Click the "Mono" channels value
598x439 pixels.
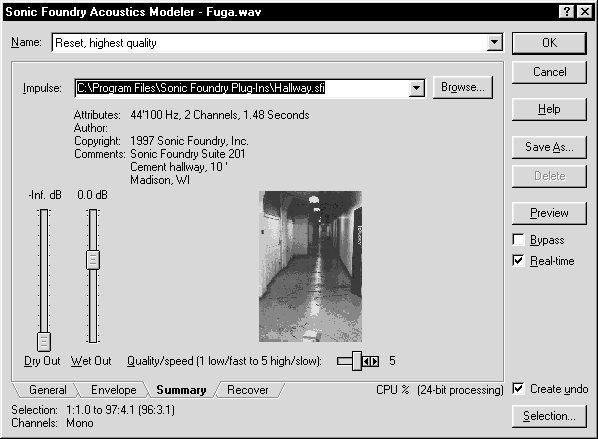[80, 423]
